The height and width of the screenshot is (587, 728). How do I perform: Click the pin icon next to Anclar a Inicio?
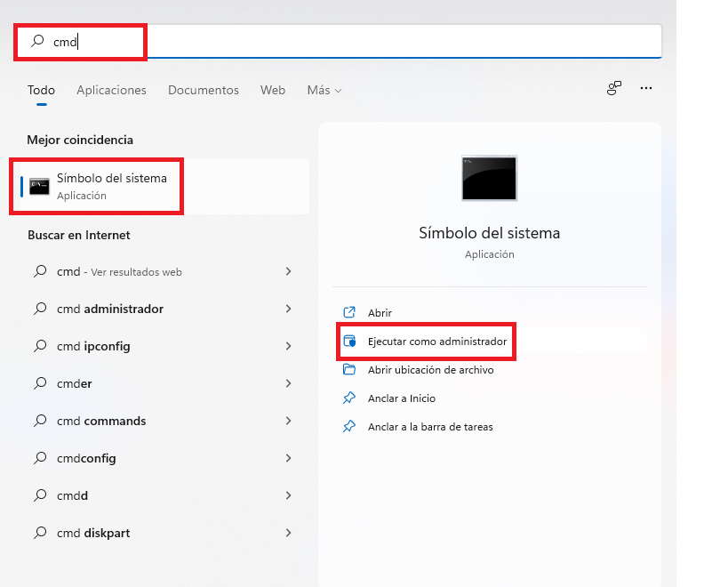click(350, 398)
